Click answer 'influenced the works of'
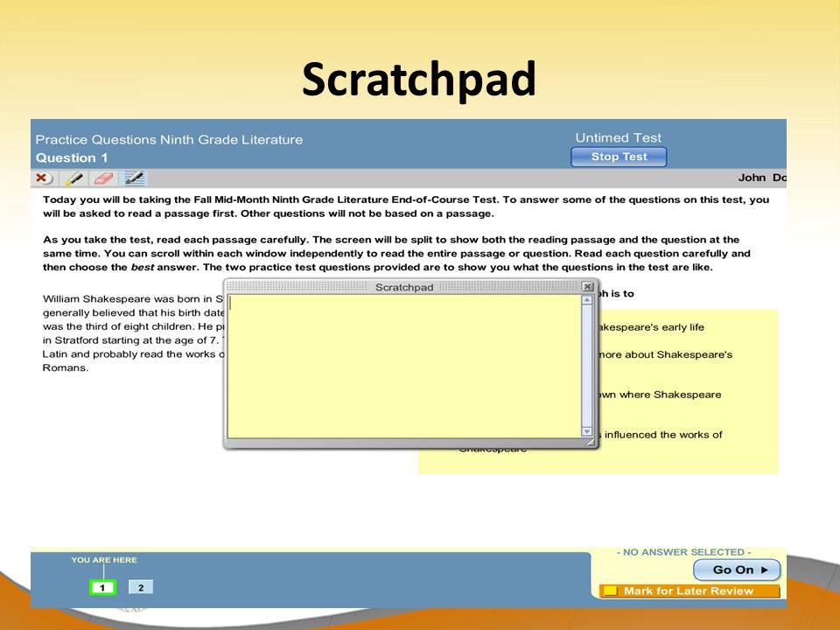 [661, 435]
